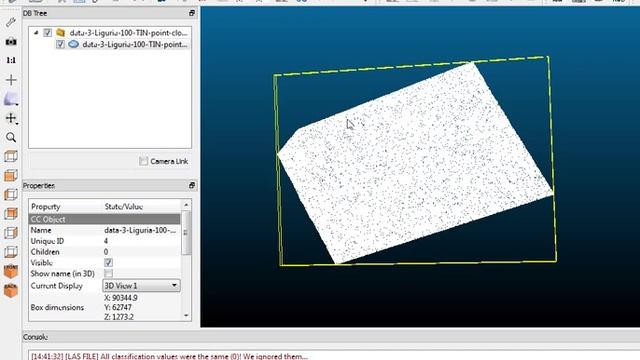Screen dimensions: 640x360
Task: Select the data-3-Liguria folder in DB Tree
Action: (x=129, y=32)
